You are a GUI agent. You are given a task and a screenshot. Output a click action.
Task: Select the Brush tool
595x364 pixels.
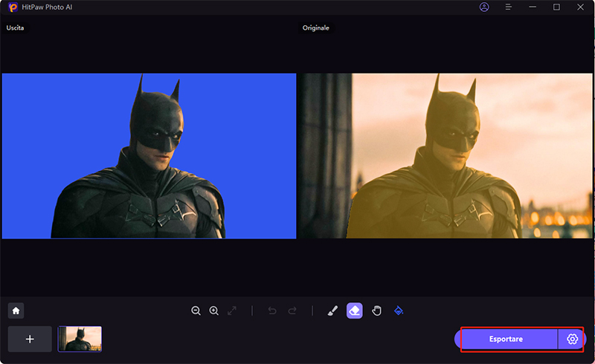(x=333, y=311)
